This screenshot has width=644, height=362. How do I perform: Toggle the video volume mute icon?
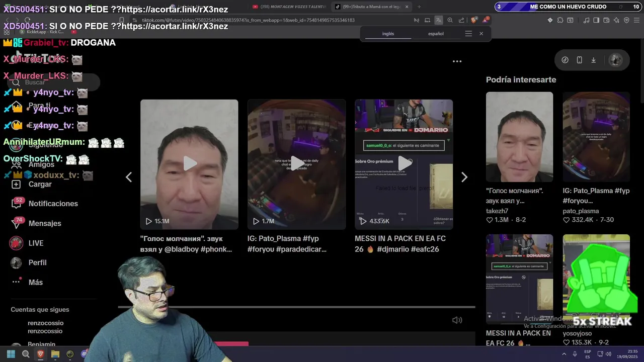457,320
